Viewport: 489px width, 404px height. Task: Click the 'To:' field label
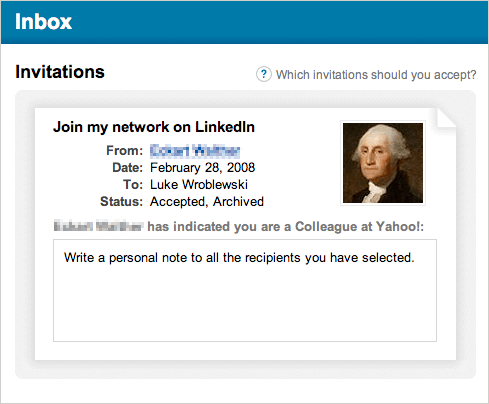click(133, 184)
